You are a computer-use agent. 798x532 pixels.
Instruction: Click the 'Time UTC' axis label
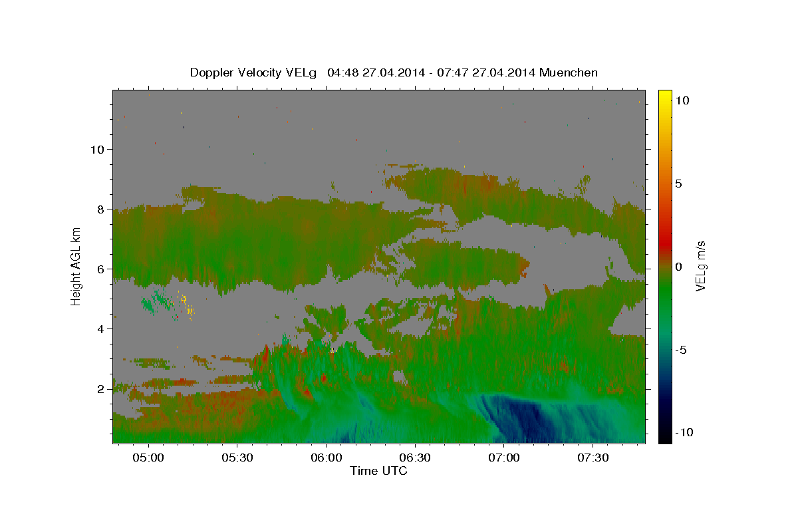(378, 471)
